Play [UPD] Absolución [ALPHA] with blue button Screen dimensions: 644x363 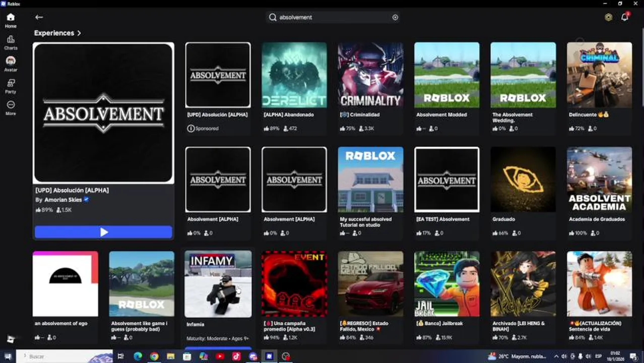point(103,232)
